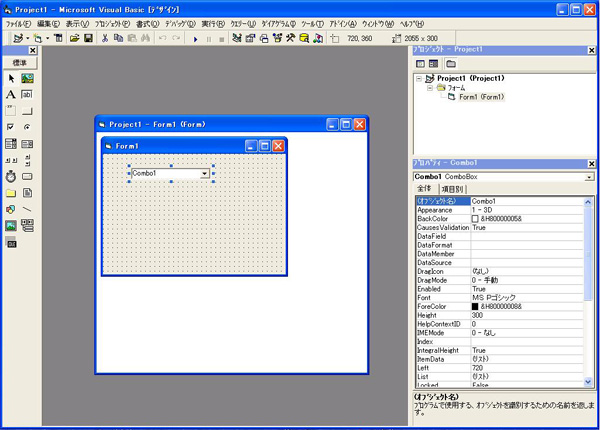The height and width of the screenshot is (430, 600).
Task: Click the Open Project toolbar icon
Action: (75, 38)
